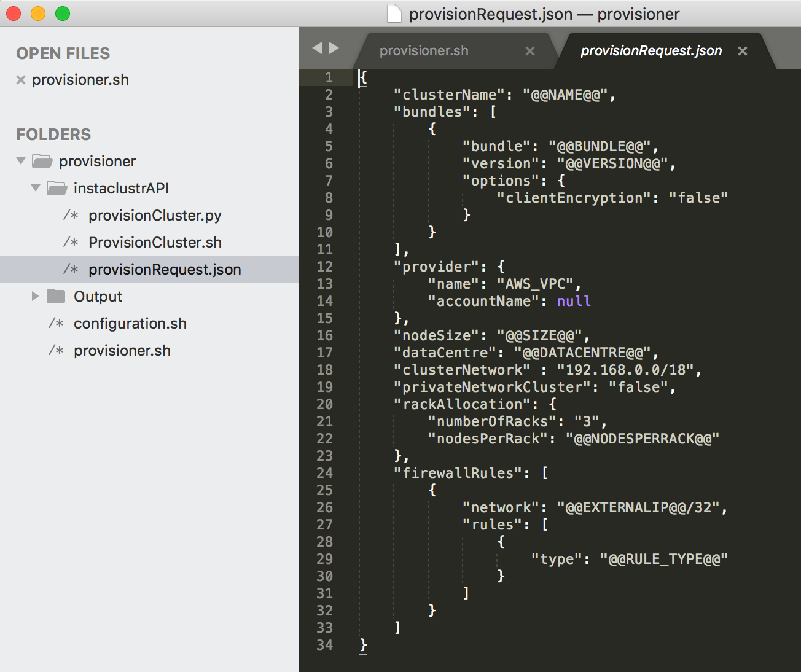801x672 pixels.
Task: Open provisionCluster.py file
Action: coord(155,215)
